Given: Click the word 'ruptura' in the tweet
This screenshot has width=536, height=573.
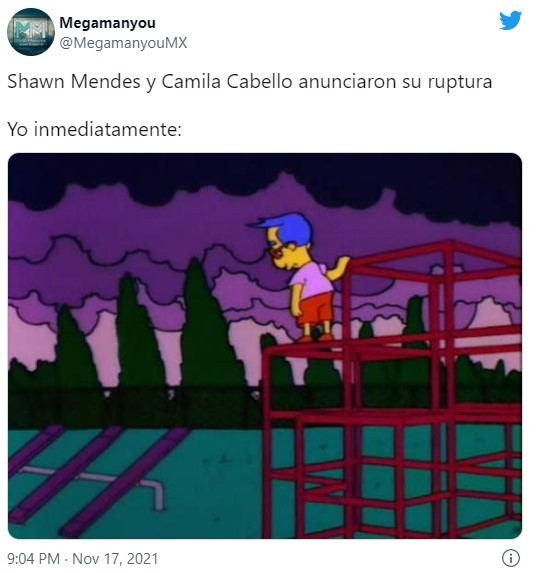Looking at the screenshot, I should [x=460, y=83].
